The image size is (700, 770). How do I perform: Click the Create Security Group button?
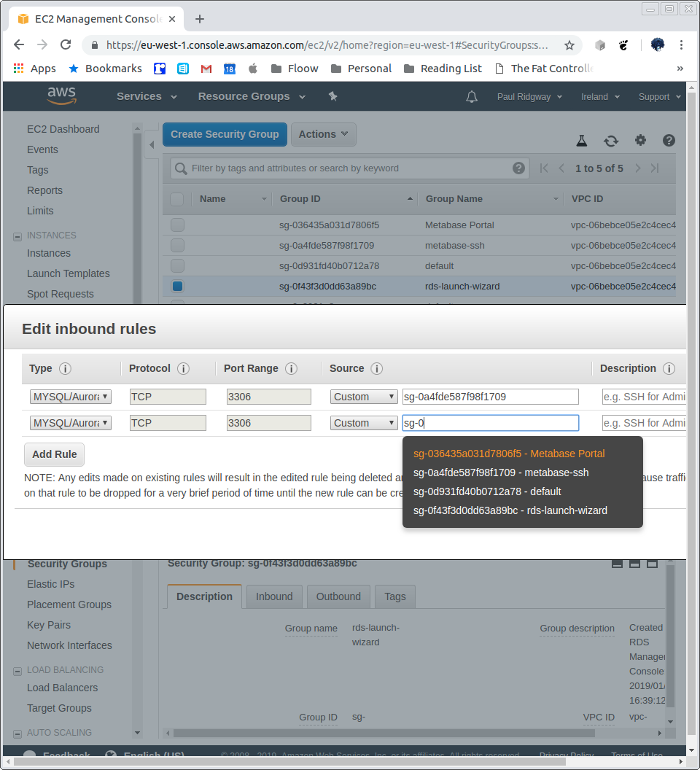point(225,134)
